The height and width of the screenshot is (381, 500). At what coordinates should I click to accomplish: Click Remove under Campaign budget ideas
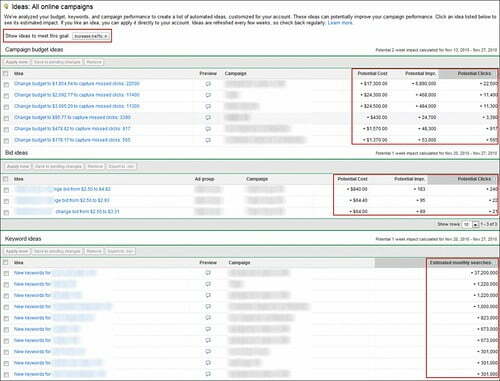[94, 62]
